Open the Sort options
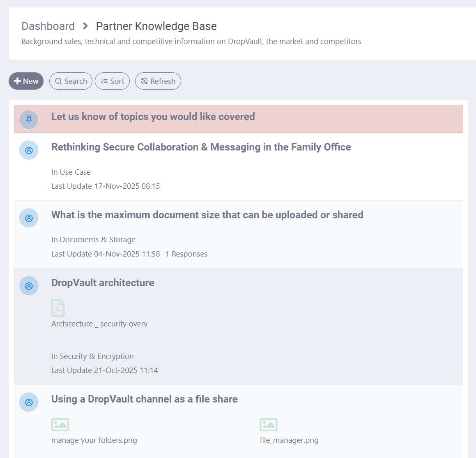Image resolution: width=476 pixels, height=458 pixels. 112,81
